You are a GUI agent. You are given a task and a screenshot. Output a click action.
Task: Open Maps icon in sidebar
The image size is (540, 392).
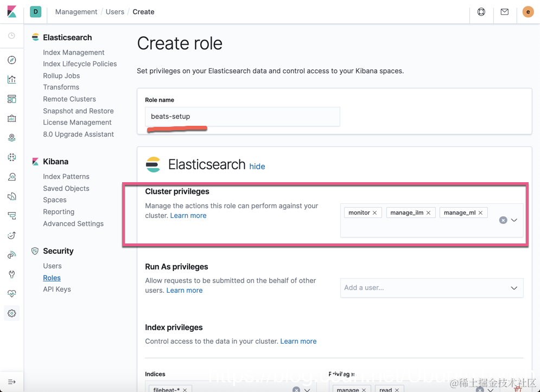[x=12, y=138]
